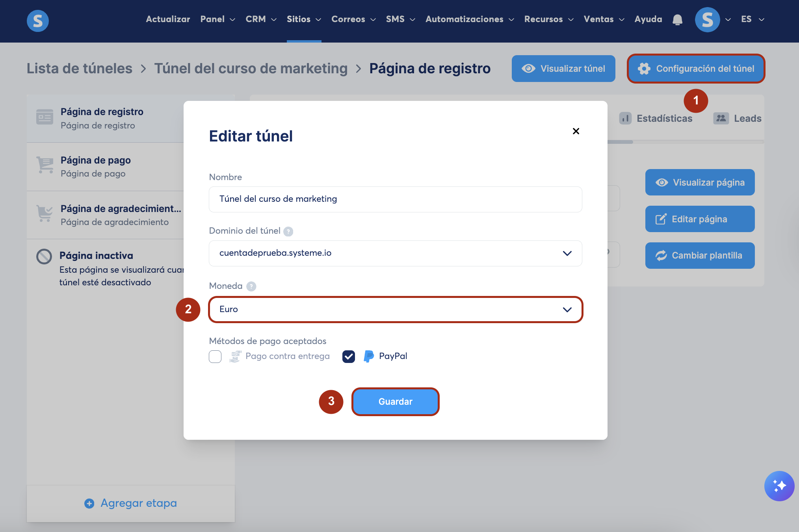Select the Página de pago cart icon

pos(45,165)
